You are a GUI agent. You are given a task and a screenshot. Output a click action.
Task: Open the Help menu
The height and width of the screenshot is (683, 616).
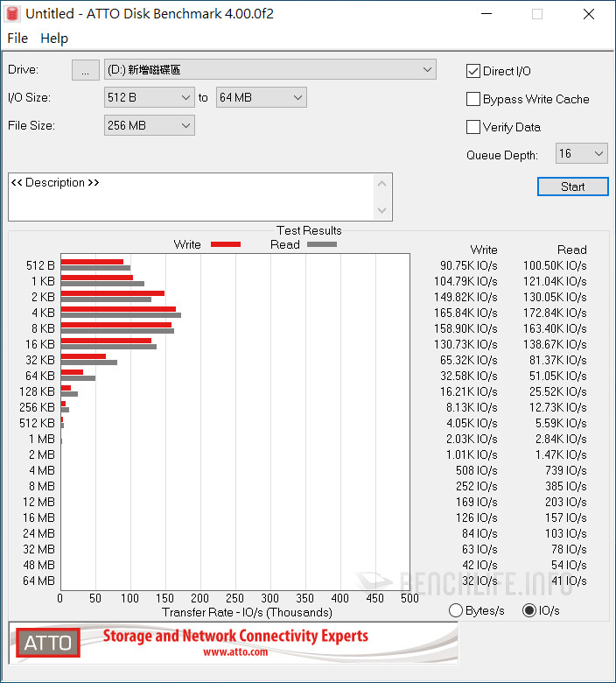coord(54,39)
